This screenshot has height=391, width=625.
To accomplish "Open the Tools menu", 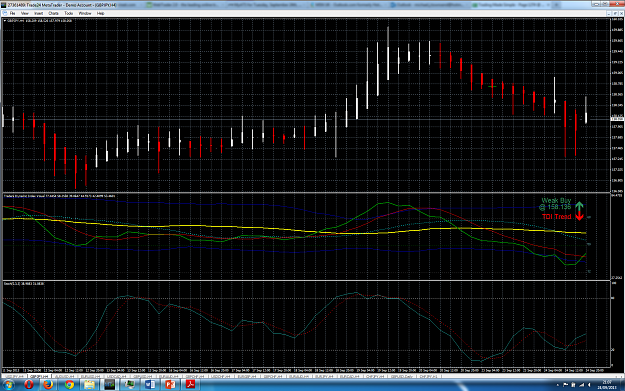I will (69, 13).
